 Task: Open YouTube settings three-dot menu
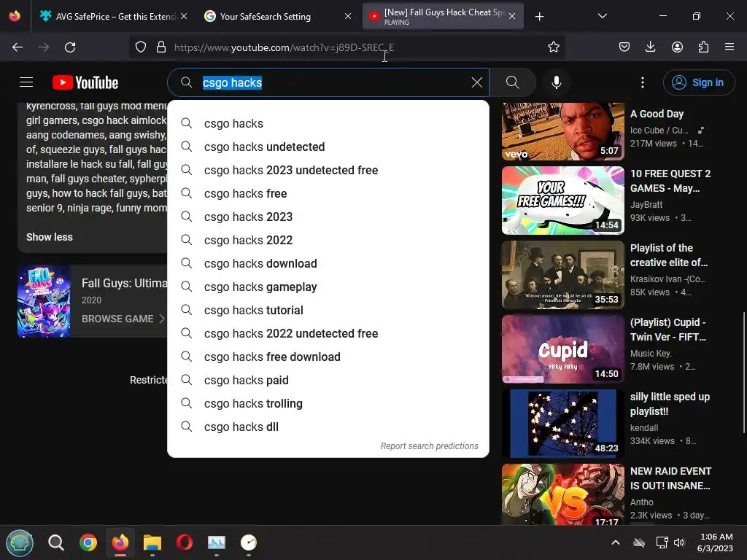click(x=642, y=82)
